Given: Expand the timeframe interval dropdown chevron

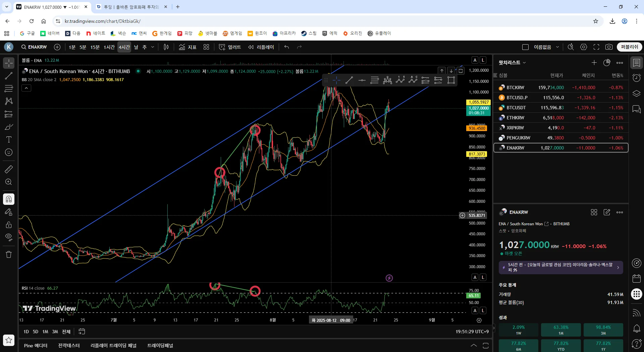Looking at the screenshot, I should pyautogui.click(x=153, y=47).
